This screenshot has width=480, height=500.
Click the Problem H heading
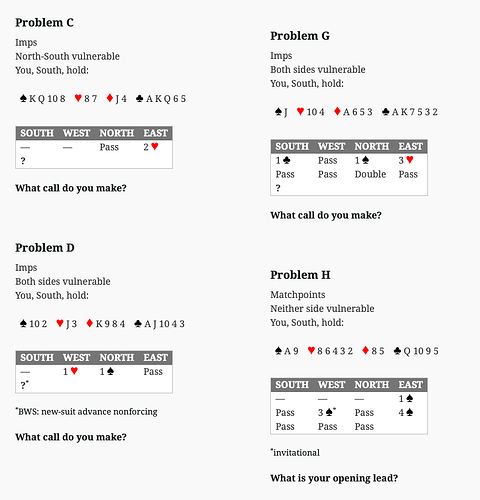point(300,275)
